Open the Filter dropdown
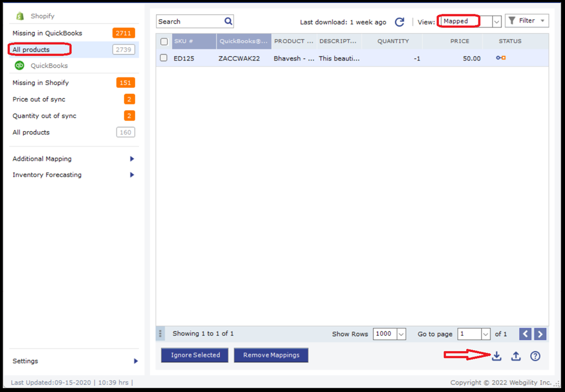Screen dimensions: 565x392 pyautogui.click(x=527, y=21)
